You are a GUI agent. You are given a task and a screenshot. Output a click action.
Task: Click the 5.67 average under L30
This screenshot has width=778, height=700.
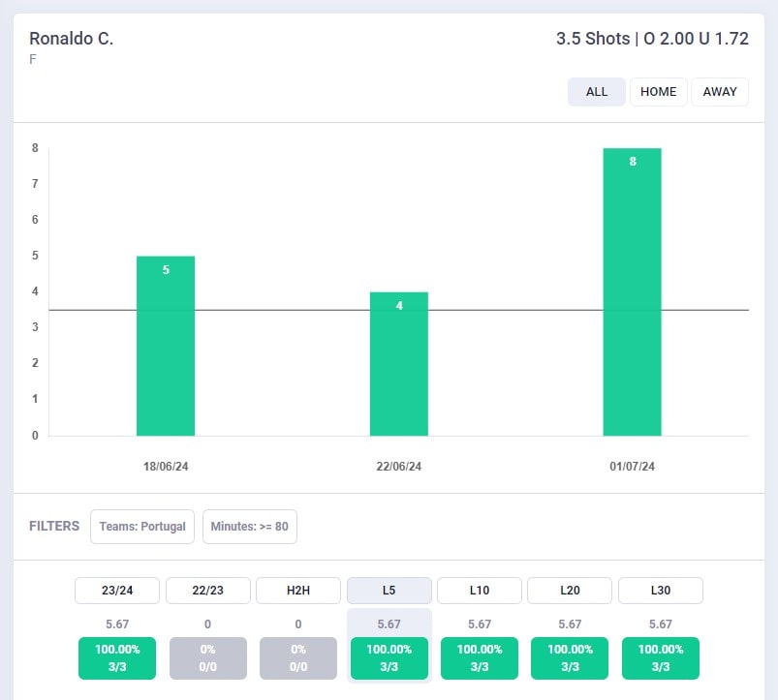coord(661,624)
